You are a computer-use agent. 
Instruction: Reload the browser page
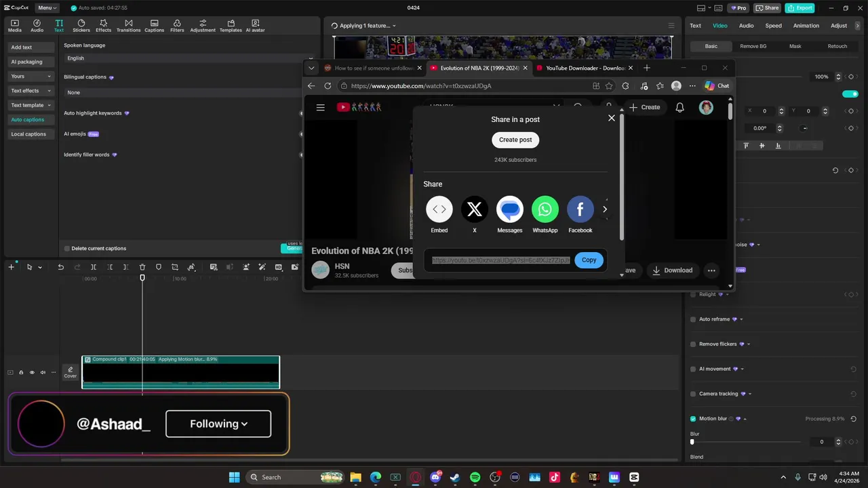tap(328, 86)
